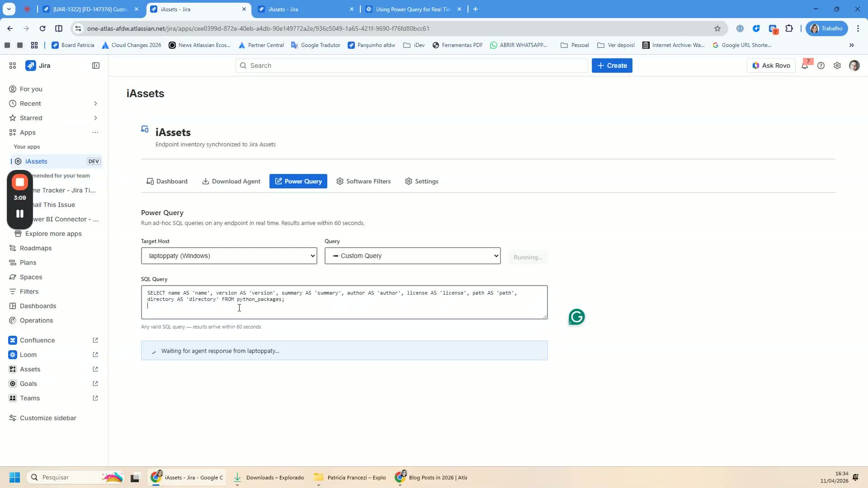
Task: Open Teams external link icon
Action: click(95, 398)
